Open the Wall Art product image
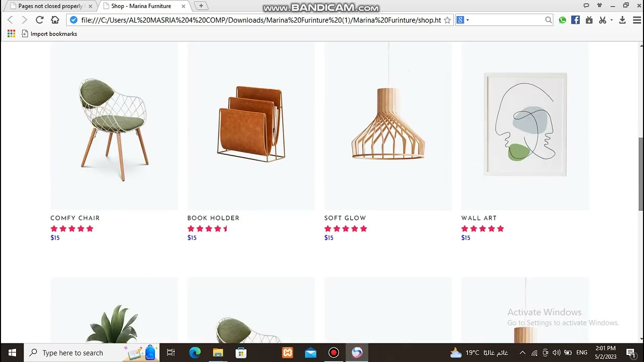 pyautogui.click(x=525, y=126)
